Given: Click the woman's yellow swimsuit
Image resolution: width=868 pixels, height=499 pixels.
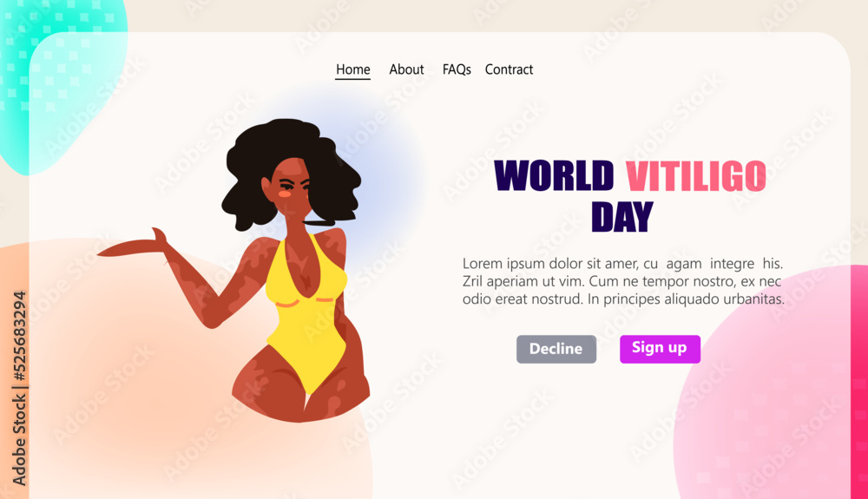Looking at the screenshot, I should tap(306, 315).
